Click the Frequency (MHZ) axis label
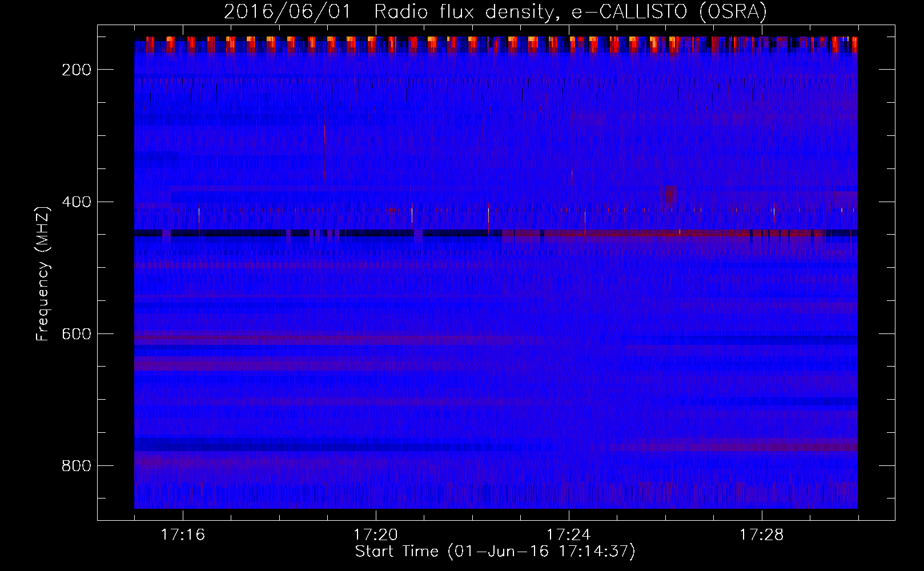 (43, 274)
